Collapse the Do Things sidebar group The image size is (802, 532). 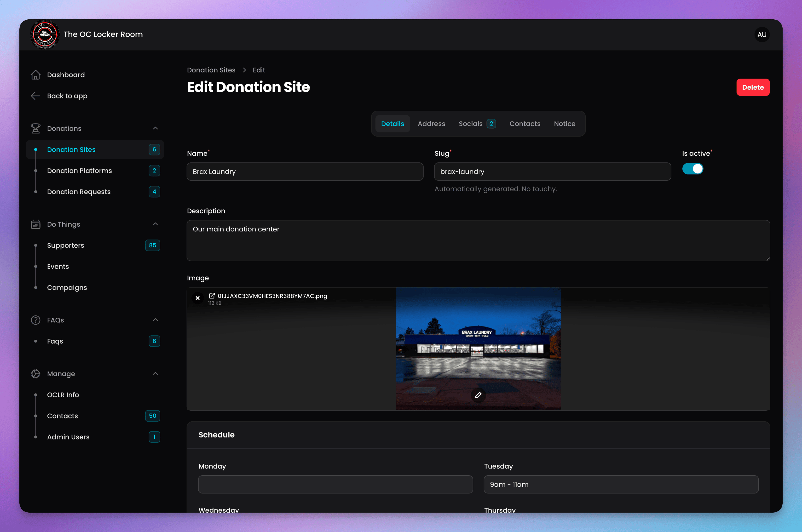156,224
